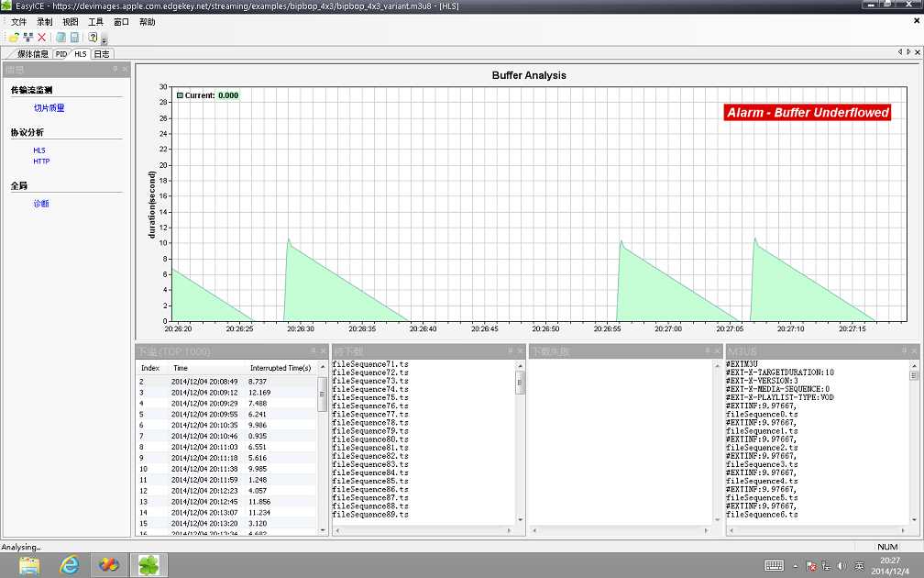Click the 待下载 horizontal scroll-right arrow
924x578 pixels.
point(509,530)
